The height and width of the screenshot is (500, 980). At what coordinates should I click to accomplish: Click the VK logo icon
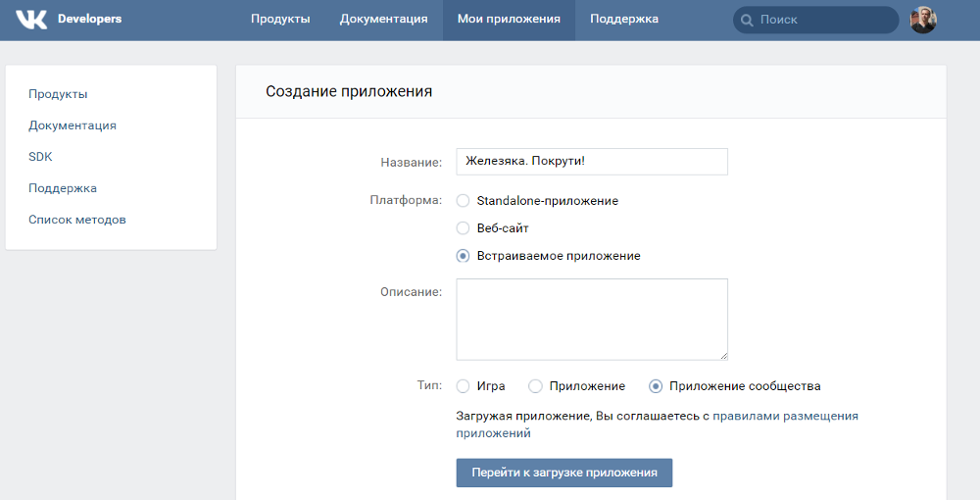click(31, 20)
